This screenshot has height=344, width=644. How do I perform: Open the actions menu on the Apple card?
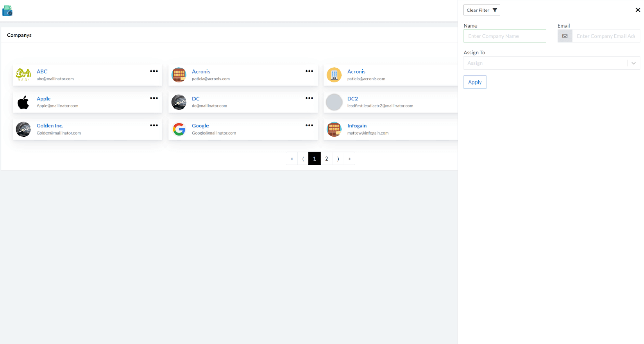pos(154,98)
